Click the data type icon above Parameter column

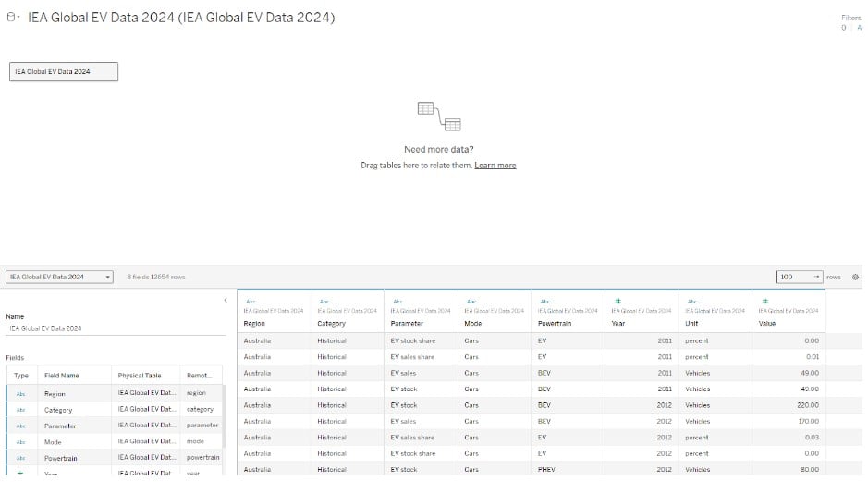397,302
